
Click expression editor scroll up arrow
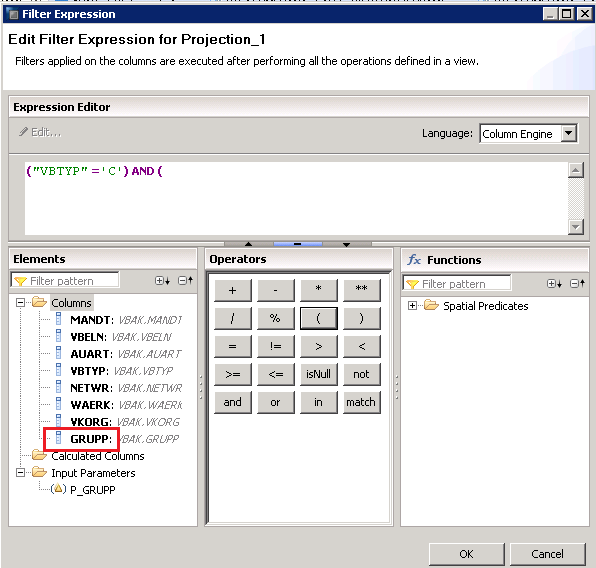[575, 170]
